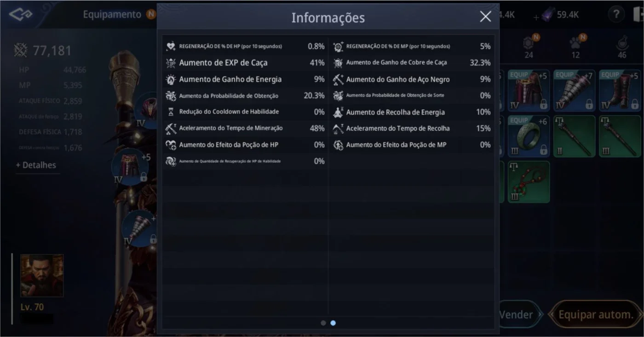Select the equipped green ring +6 item
The height and width of the screenshot is (337, 644).
tap(529, 136)
